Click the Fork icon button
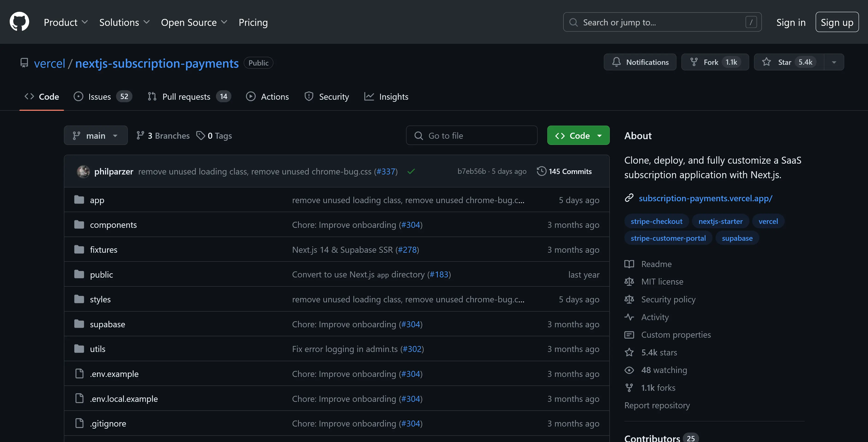 pos(694,62)
